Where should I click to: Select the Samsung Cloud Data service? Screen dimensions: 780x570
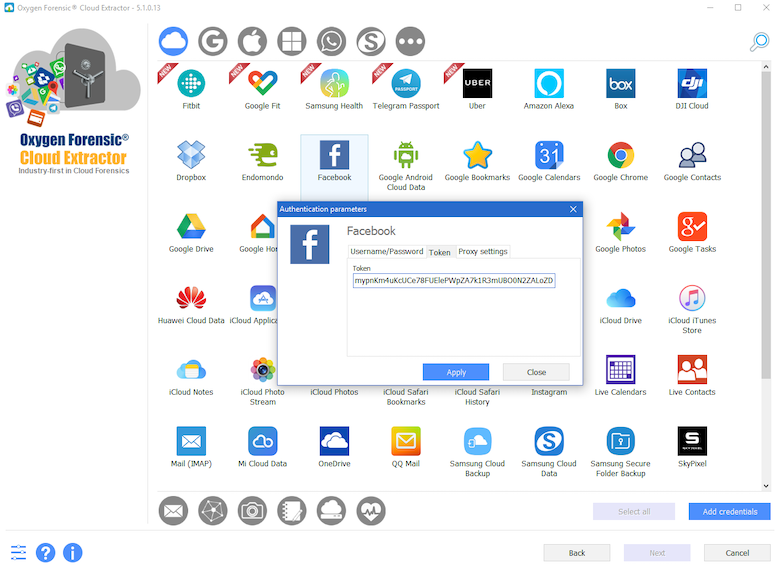pos(549,441)
